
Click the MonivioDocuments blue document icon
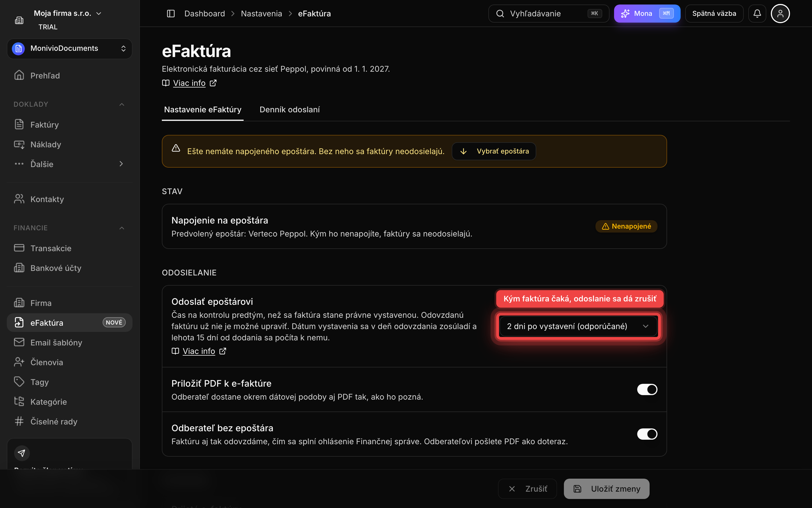(x=18, y=48)
